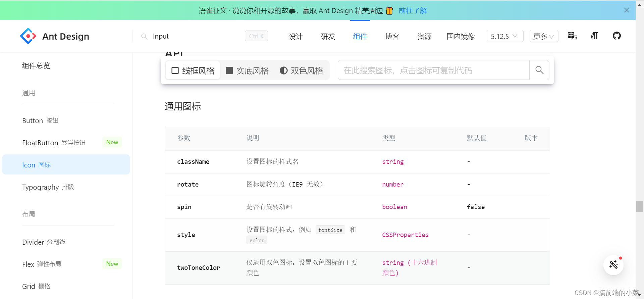Click the scrollbar up arrow
This screenshot has width=644, height=299.
[640, 5]
